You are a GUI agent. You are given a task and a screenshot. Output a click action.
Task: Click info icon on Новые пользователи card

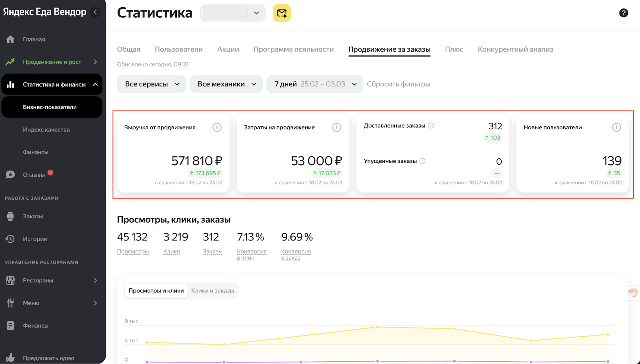point(616,127)
